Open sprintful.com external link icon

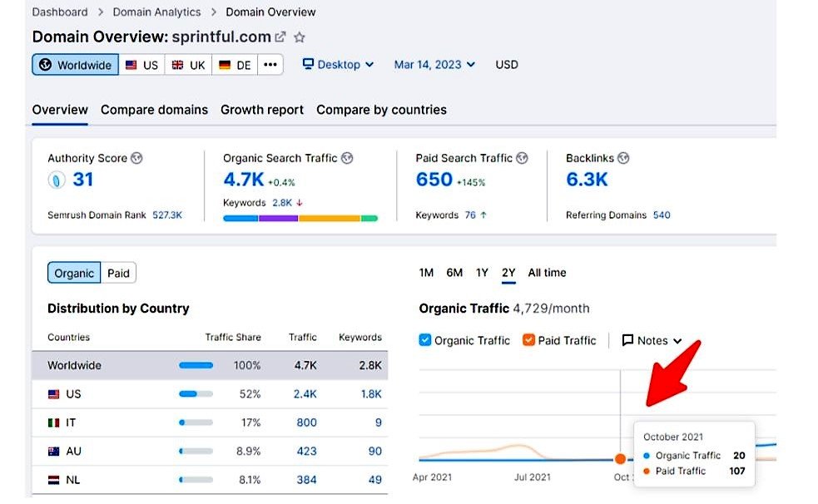coord(280,37)
